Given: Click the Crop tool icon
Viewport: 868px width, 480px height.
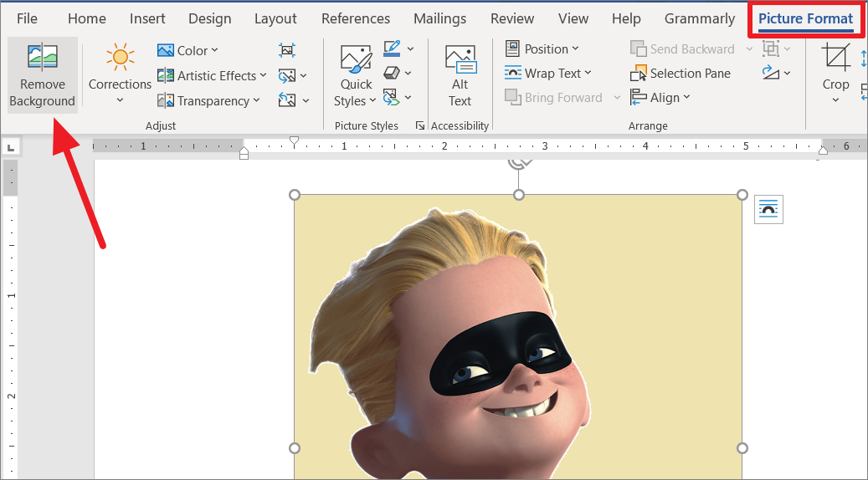Looking at the screenshot, I should (835, 58).
